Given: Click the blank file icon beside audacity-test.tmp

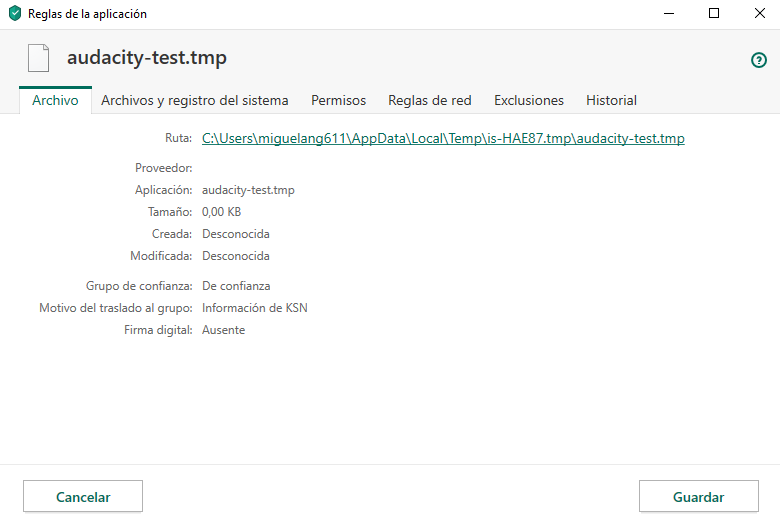Looking at the screenshot, I should pos(38,58).
